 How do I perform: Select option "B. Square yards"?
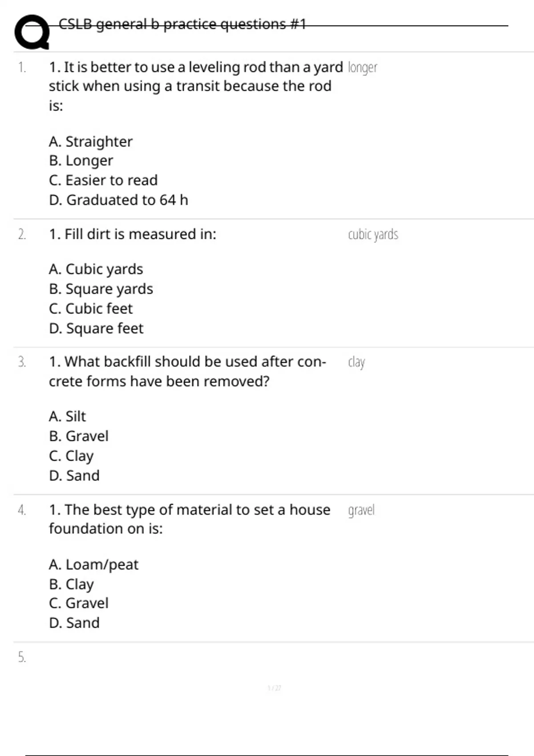(101, 289)
